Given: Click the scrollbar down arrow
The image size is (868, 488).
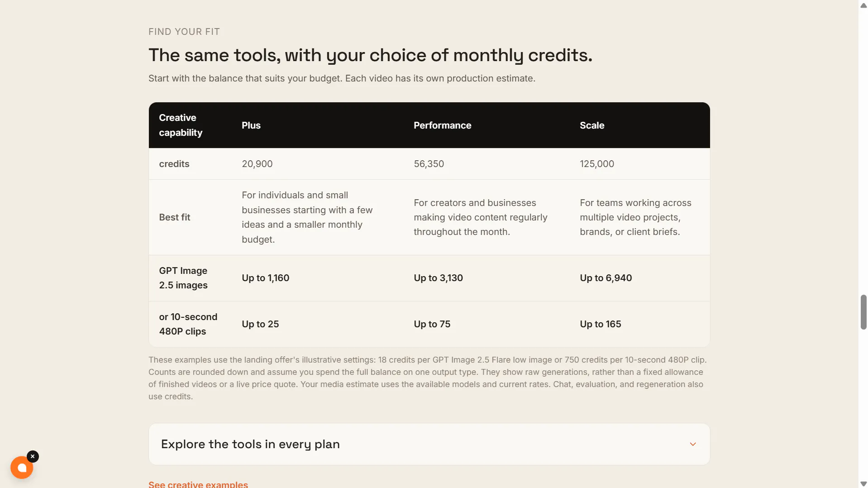Looking at the screenshot, I should [x=863, y=483].
